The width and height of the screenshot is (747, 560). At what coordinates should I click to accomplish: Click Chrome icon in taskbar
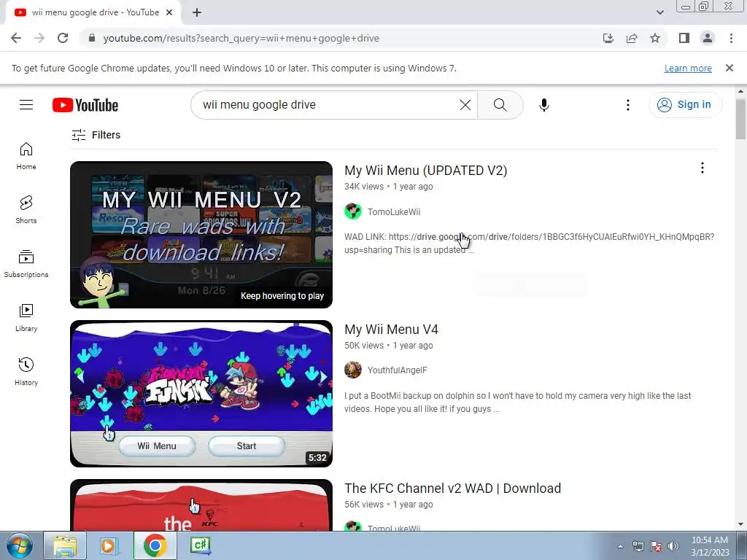[x=155, y=545]
